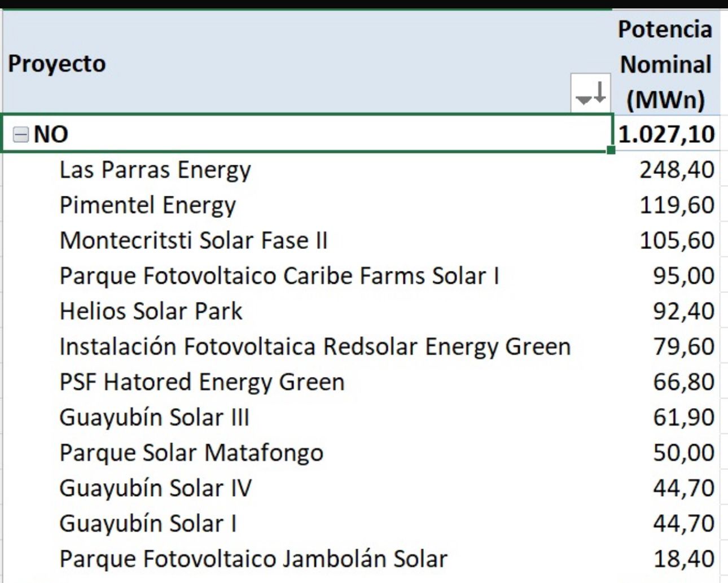This screenshot has width=728, height=583.
Task: Collapse the NO group with minus icon
Action: pos(20,134)
